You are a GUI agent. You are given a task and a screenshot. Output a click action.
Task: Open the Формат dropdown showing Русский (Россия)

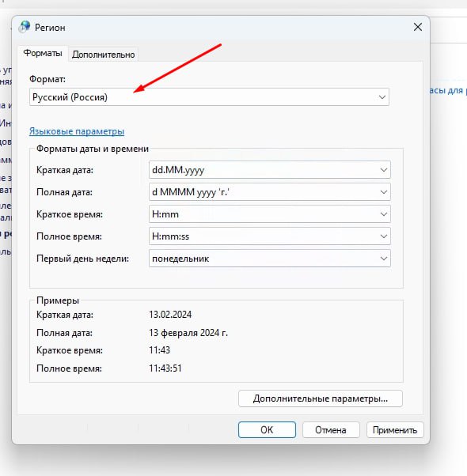(209, 97)
